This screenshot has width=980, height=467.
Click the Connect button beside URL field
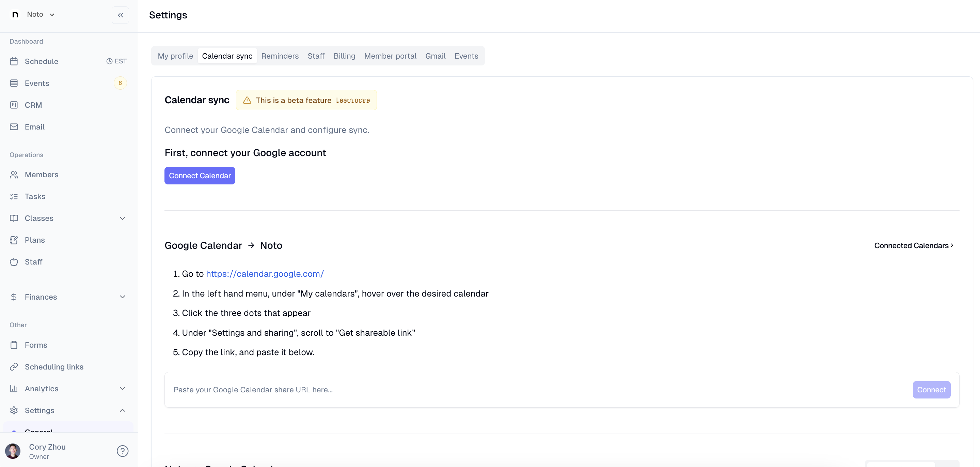pyautogui.click(x=932, y=390)
